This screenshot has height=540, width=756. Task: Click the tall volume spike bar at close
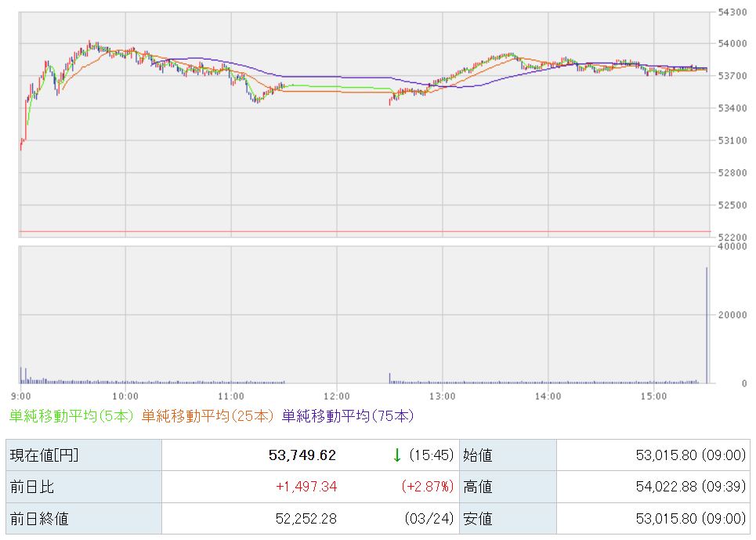point(707,329)
